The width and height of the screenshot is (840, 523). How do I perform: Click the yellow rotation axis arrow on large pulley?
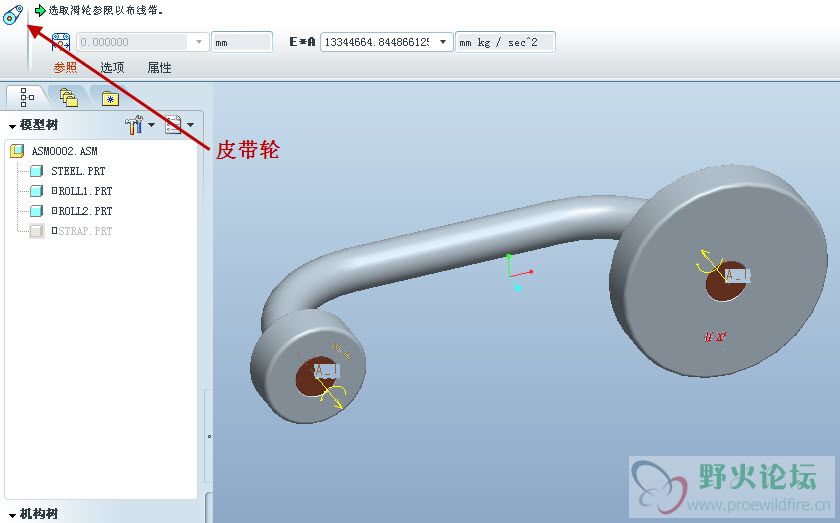pyautogui.click(x=711, y=262)
